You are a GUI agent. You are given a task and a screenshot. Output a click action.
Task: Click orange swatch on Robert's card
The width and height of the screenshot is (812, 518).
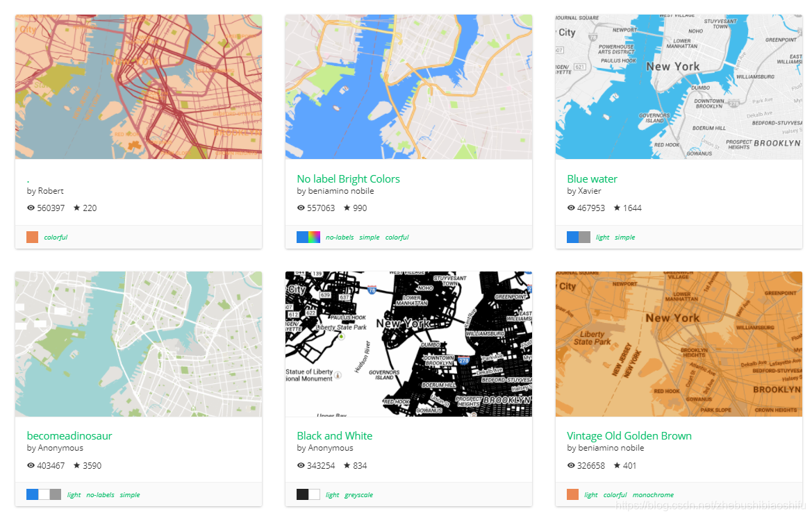[x=32, y=237]
